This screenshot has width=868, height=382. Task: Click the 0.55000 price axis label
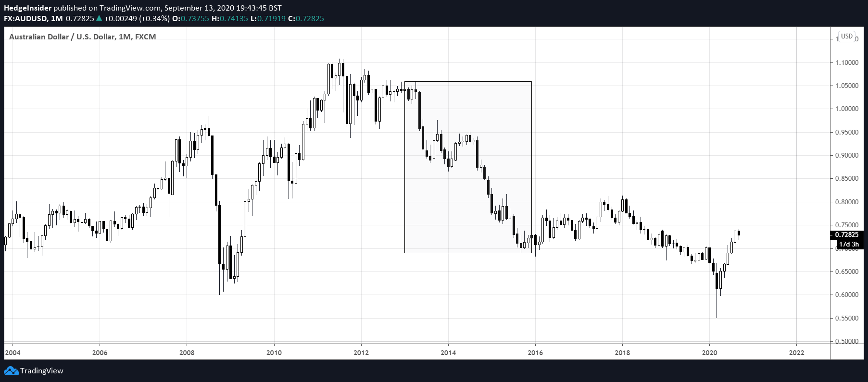tap(846, 318)
